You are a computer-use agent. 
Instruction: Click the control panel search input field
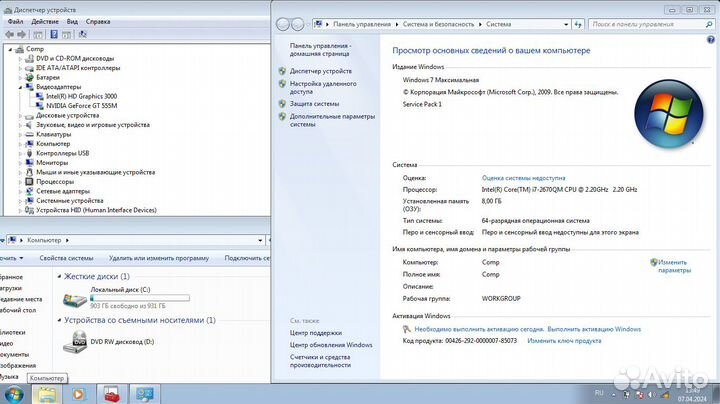coord(647,24)
